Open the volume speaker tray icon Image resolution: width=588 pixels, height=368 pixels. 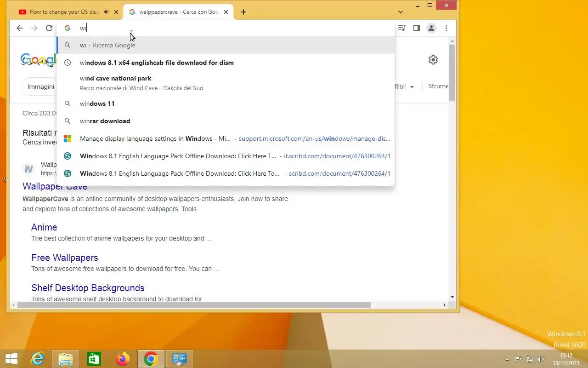(541, 359)
